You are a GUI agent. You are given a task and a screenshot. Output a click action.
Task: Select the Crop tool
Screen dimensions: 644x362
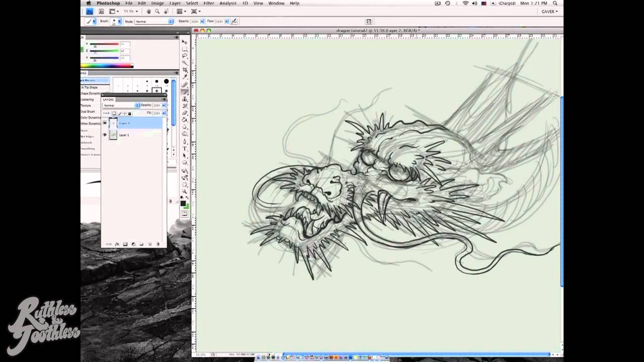pyautogui.click(x=185, y=70)
